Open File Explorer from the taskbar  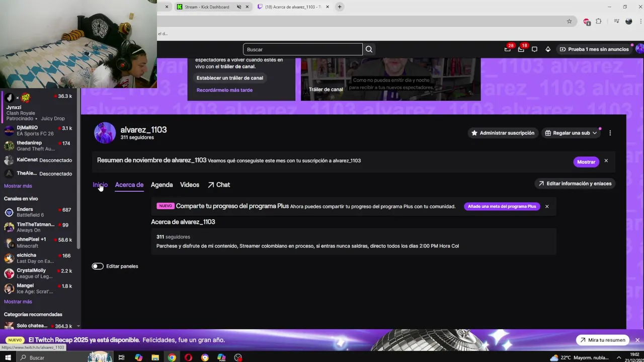(x=155, y=357)
